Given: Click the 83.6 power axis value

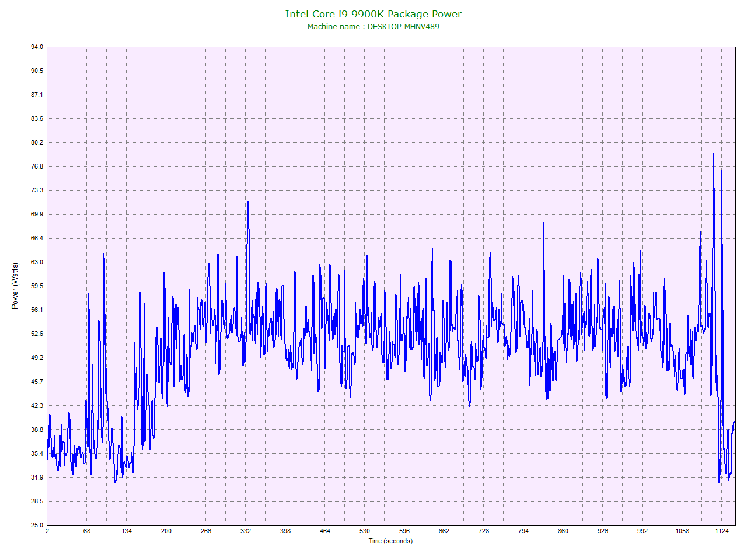Looking at the screenshot, I should click(x=37, y=119).
